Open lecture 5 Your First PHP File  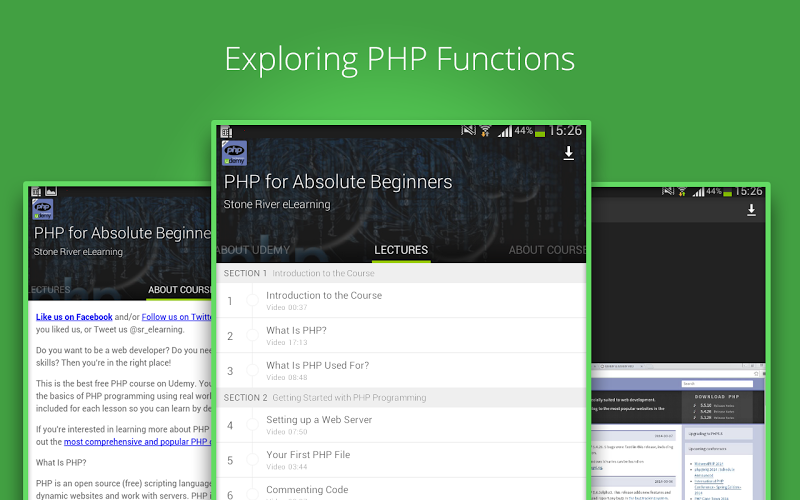pos(401,460)
